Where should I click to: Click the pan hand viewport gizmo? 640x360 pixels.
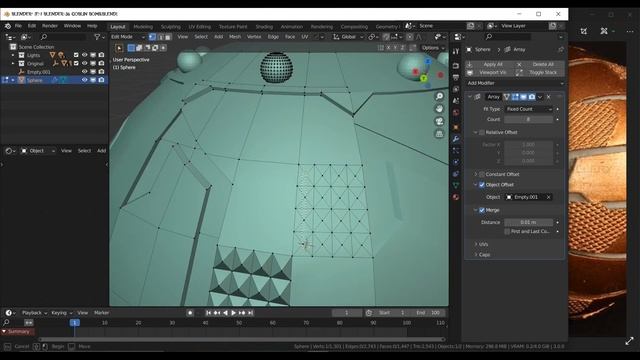click(439, 109)
